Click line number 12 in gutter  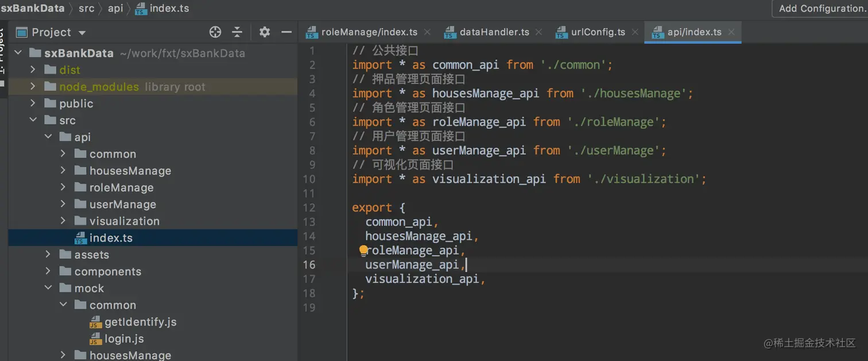pyautogui.click(x=309, y=208)
